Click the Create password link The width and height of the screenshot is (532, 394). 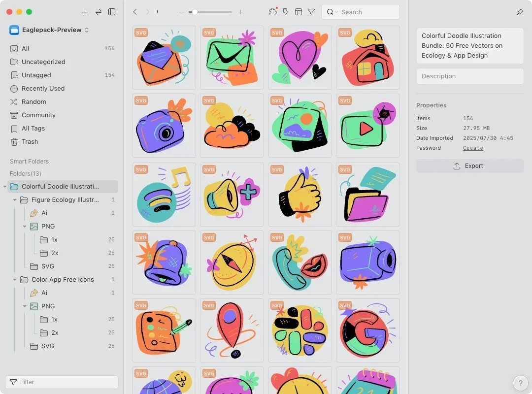pyautogui.click(x=473, y=148)
